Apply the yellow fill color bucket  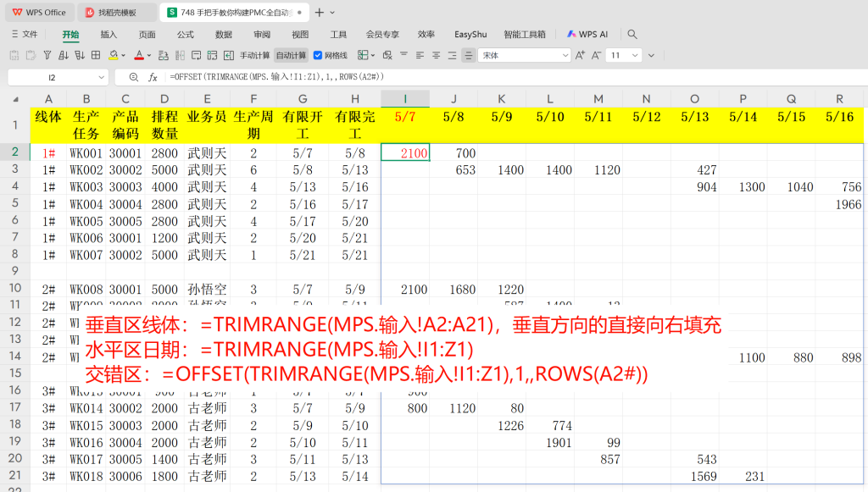114,55
